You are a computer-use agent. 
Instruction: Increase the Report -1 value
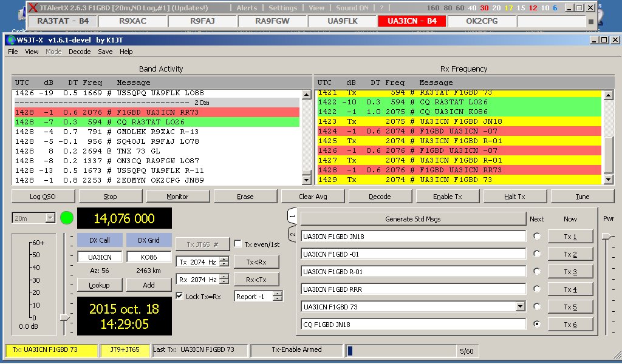pyautogui.click(x=278, y=294)
